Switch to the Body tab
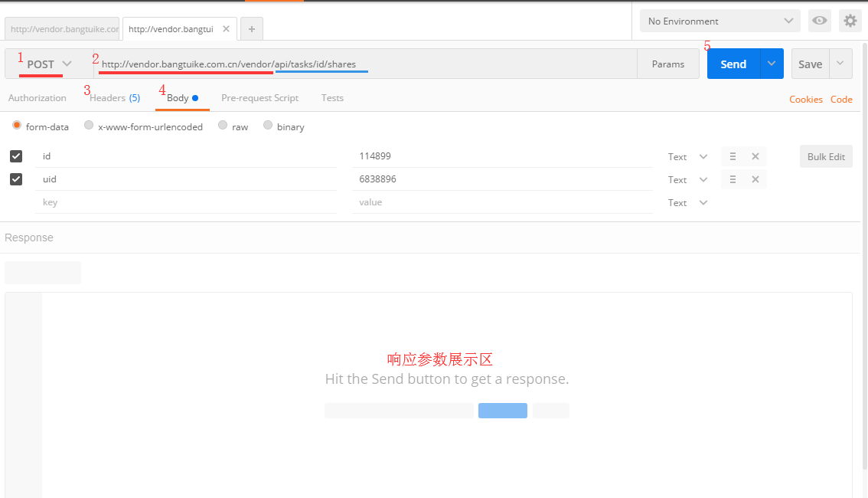This screenshot has height=498, width=868. (x=182, y=98)
